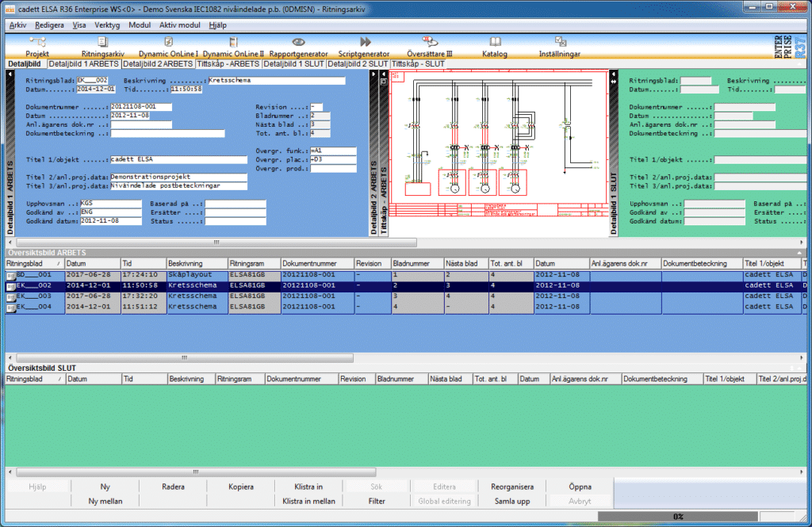812x527 pixels.
Task: Select the Tittskåp - ARBETS tab
Action: click(x=228, y=64)
